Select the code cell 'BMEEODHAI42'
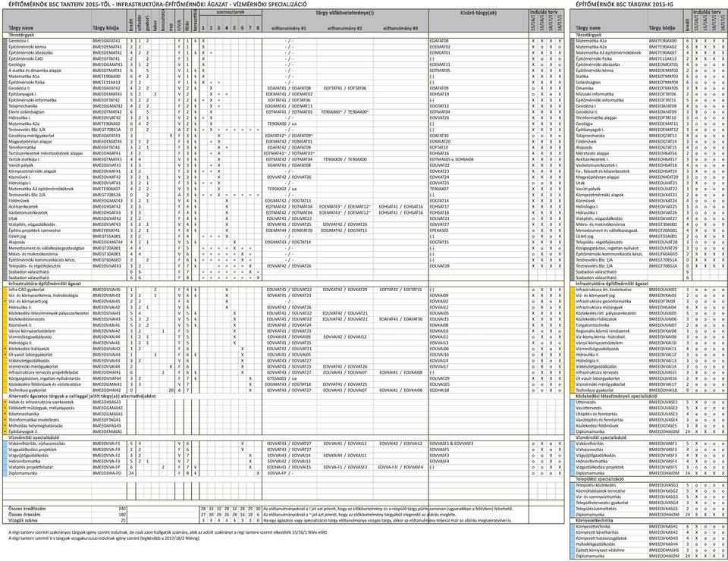This screenshot has width=728, height=561. tap(107, 390)
